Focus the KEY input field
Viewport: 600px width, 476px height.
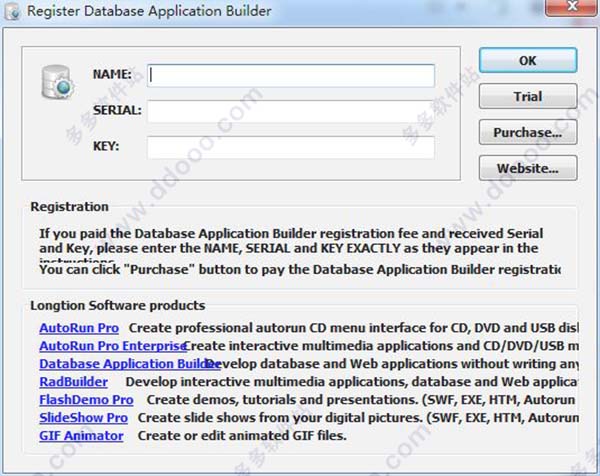(x=291, y=147)
